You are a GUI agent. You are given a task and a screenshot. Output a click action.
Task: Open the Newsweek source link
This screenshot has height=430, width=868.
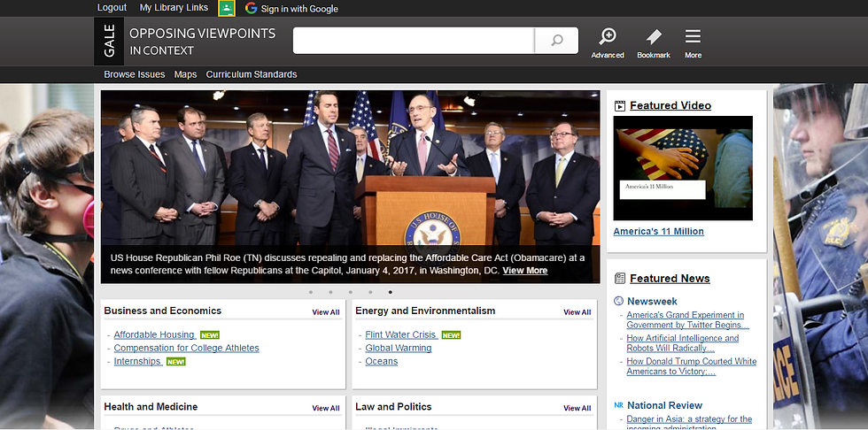pos(652,301)
